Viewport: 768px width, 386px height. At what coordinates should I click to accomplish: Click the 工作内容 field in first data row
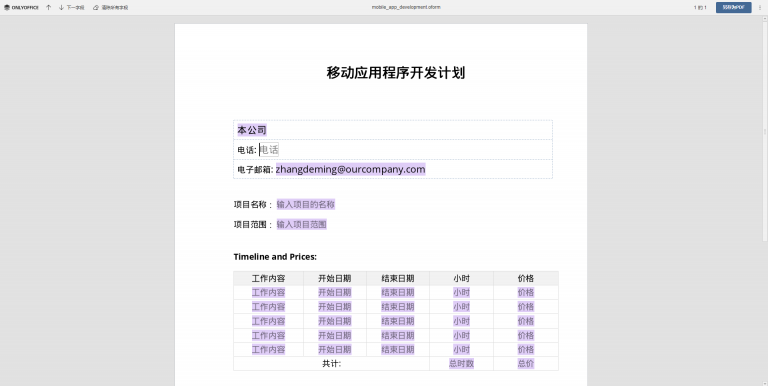tap(268, 292)
